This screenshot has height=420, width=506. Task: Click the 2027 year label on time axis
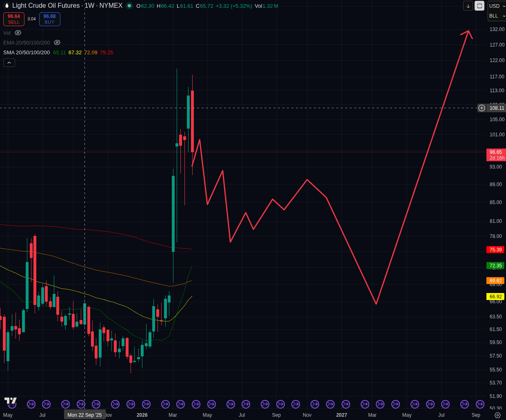pyautogui.click(x=342, y=415)
